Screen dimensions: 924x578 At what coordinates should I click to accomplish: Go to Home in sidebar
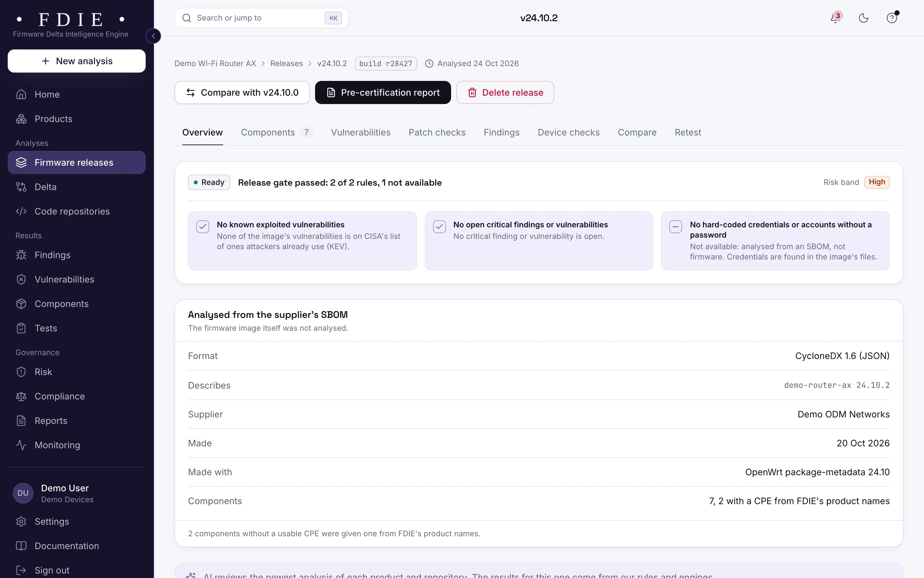point(76,94)
